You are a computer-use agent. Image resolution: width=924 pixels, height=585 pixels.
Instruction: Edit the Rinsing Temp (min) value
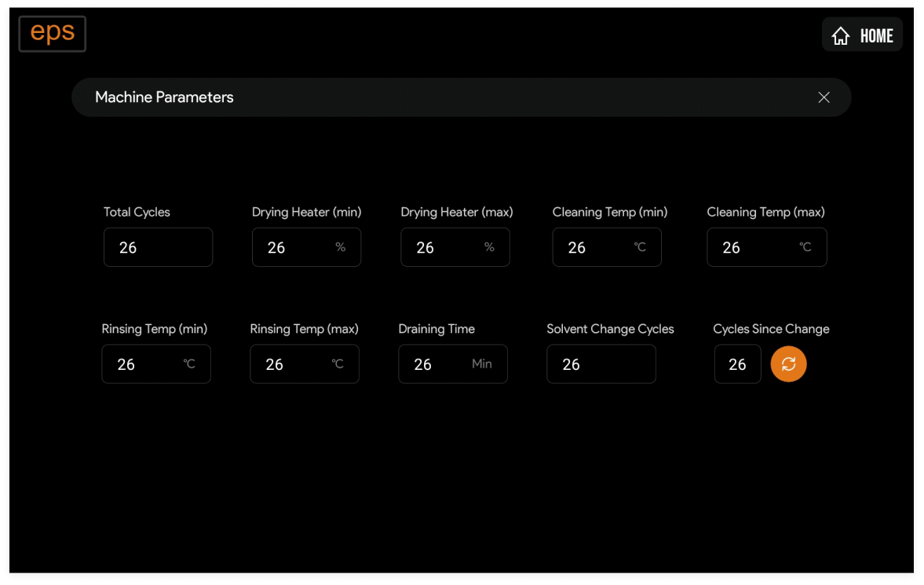click(141, 364)
